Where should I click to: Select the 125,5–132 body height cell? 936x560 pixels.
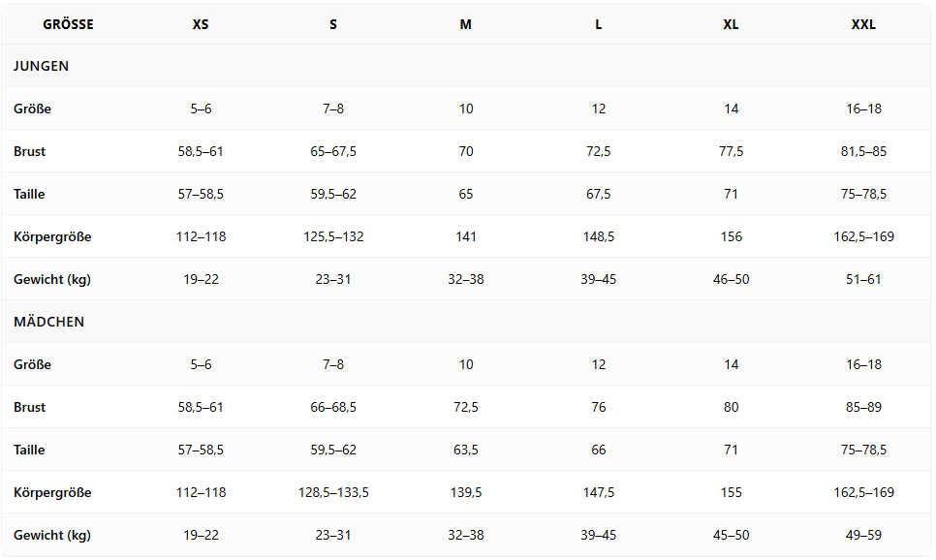[333, 236]
